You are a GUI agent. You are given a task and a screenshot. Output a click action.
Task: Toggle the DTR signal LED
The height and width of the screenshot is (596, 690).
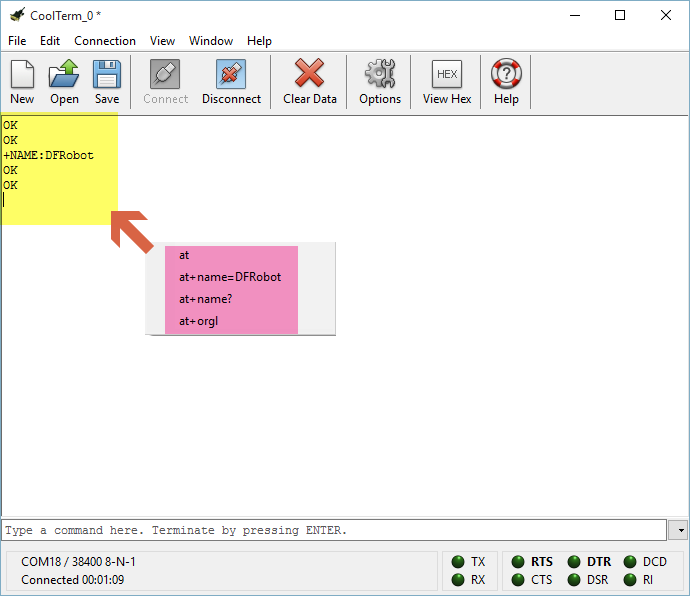click(574, 562)
